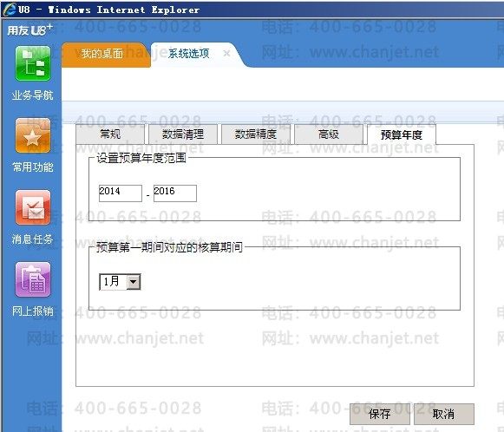Click the end year field showing 2016
This screenshot has width=504, height=432.
[x=175, y=193]
